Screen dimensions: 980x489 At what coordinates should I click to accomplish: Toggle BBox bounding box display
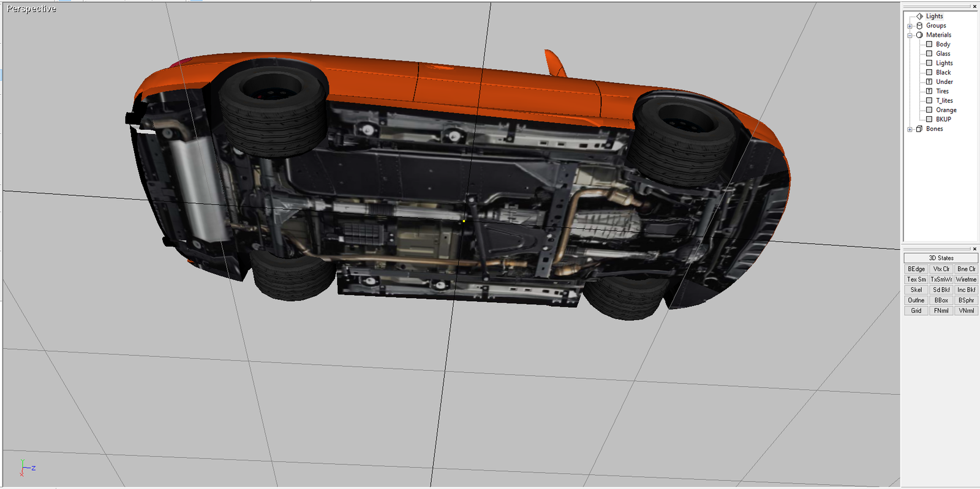[x=941, y=300]
